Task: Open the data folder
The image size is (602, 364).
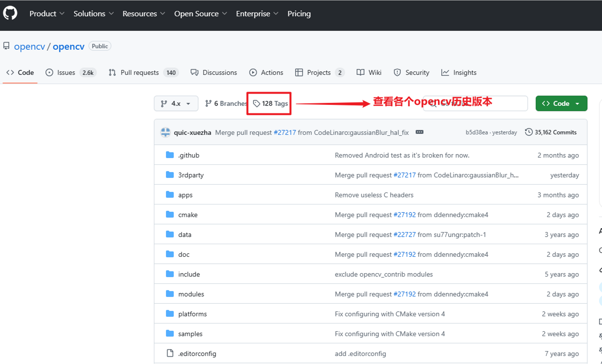Action: pos(185,235)
